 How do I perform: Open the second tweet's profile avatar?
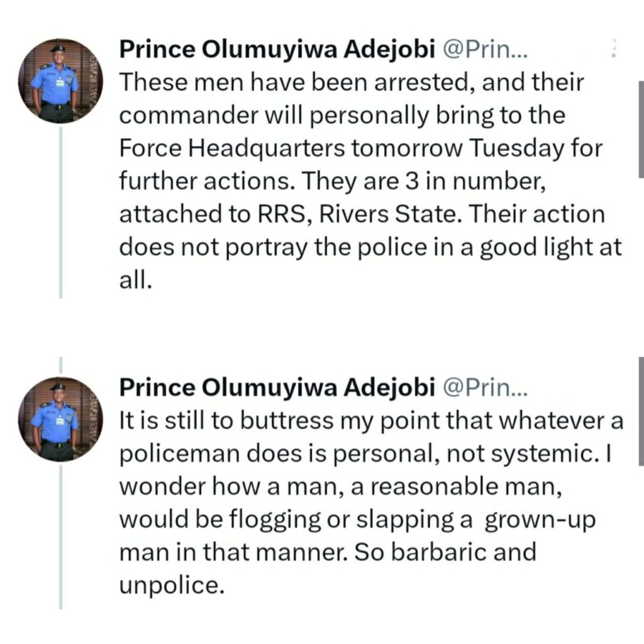pyautogui.click(x=61, y=419)
